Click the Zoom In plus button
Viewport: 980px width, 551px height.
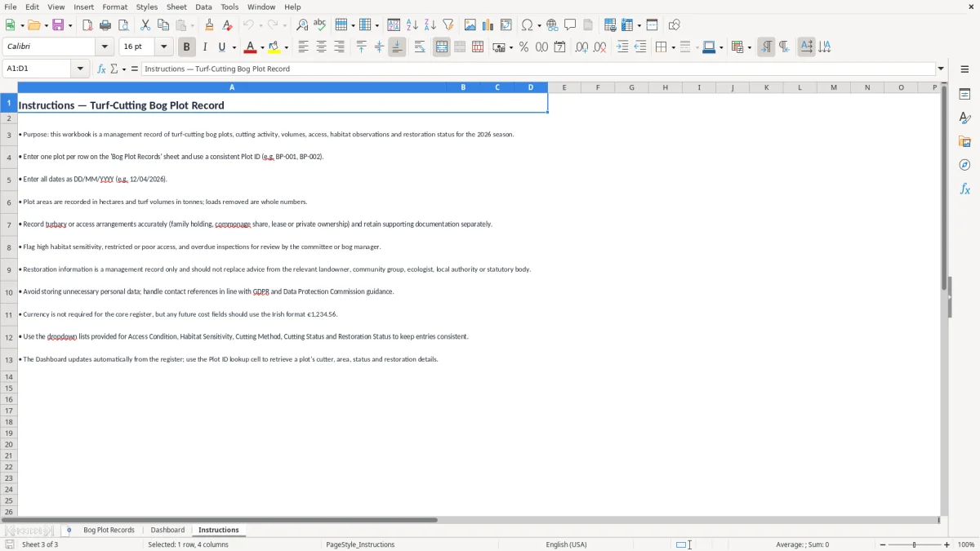(x=947, y=544)
